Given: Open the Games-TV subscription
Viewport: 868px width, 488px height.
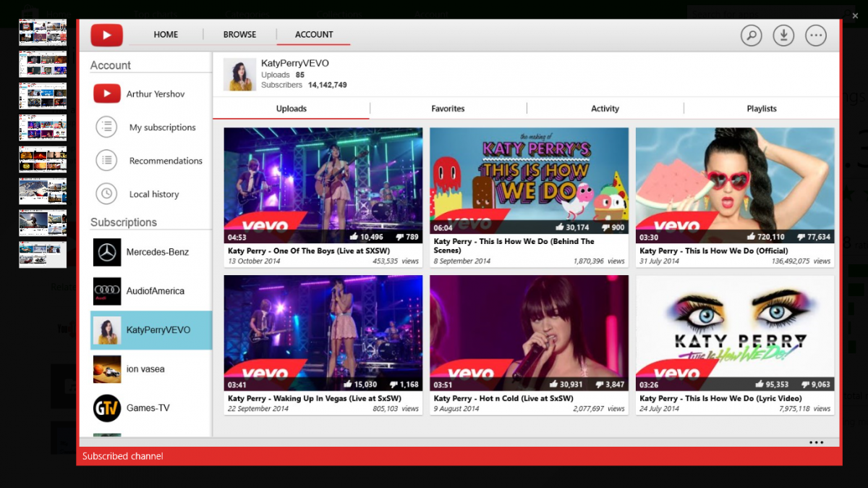Looking at the screenshot, I should click(x=151, y=408).
